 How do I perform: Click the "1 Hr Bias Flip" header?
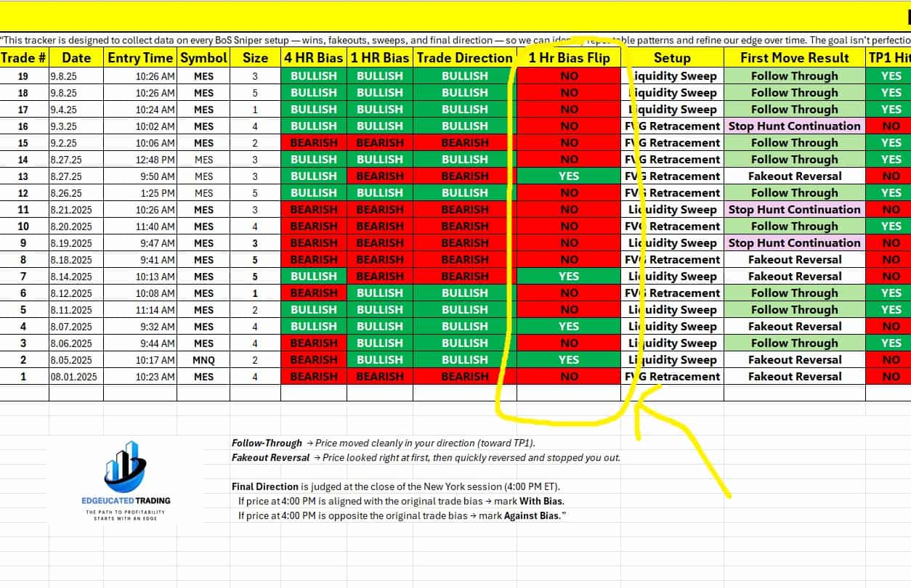coord(569,58)
